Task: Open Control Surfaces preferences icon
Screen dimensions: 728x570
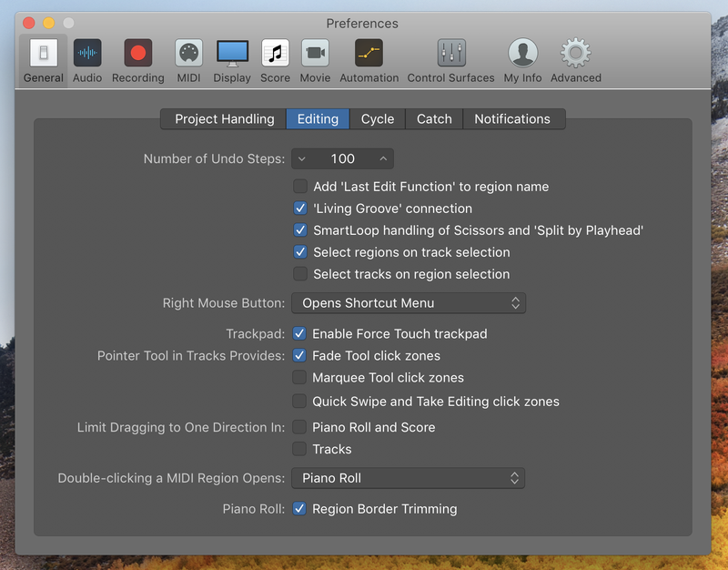Action: tap(451, 53)
